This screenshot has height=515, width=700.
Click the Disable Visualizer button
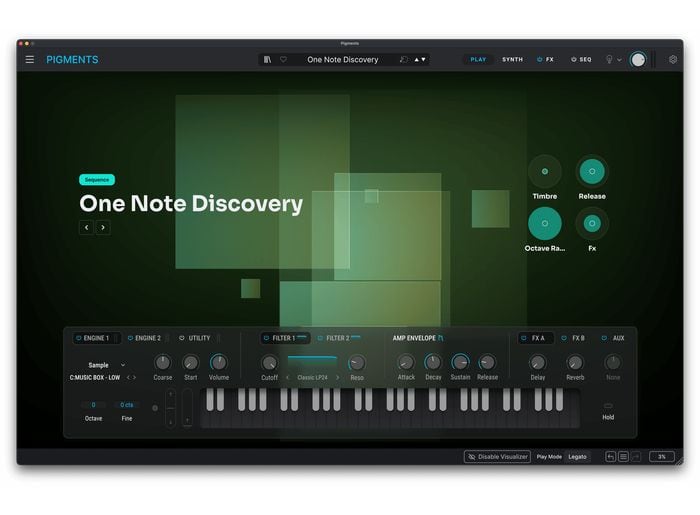point(497,456)
